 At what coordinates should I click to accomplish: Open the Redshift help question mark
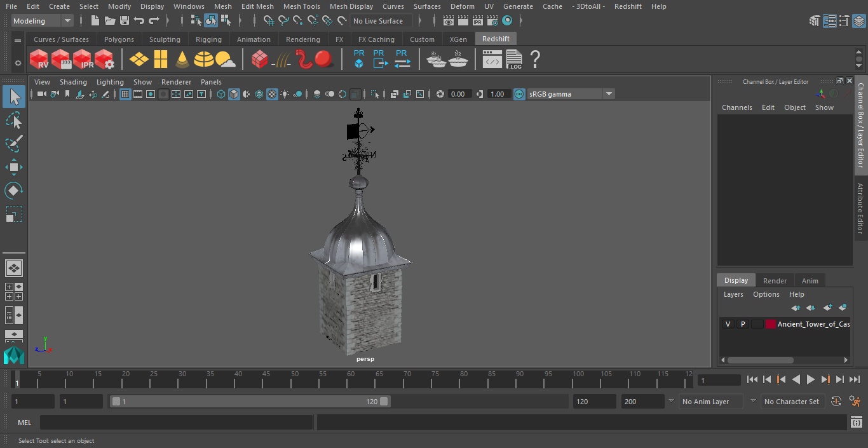(x=535, y=60)
